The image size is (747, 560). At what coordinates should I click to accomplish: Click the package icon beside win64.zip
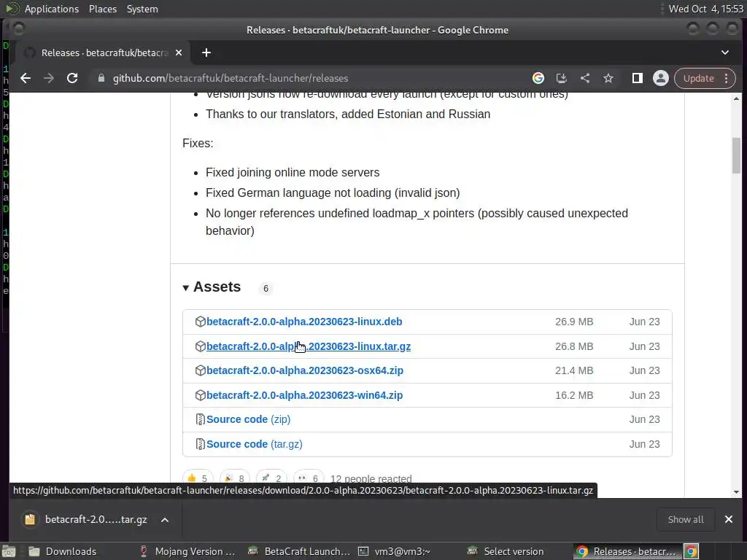coord(200,395)
